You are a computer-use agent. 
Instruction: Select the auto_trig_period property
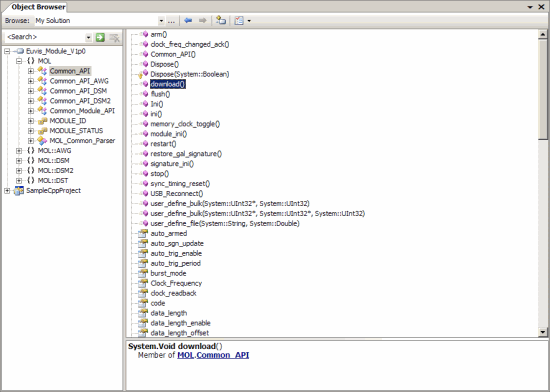pyautogui.click(x=176, y=263)
